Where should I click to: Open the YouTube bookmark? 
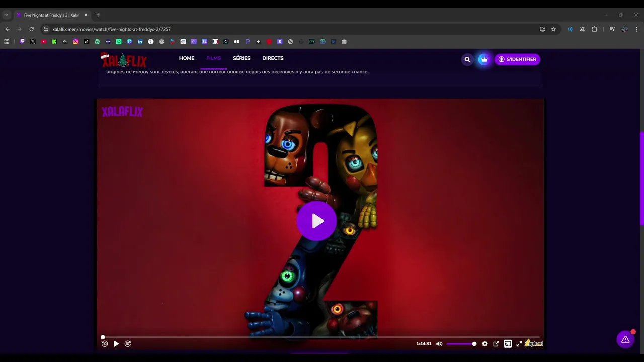click(43, 42)
